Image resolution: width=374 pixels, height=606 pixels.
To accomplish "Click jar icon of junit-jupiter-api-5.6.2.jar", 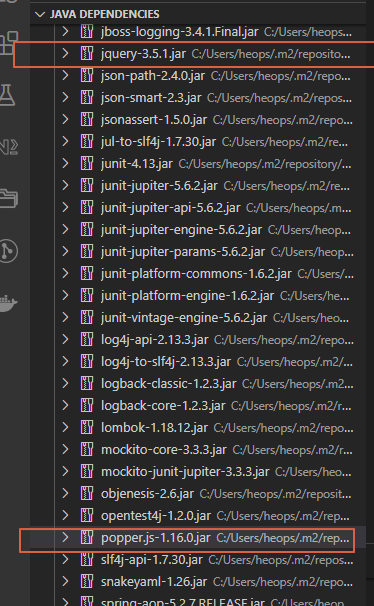I will (x=87, y=208).
